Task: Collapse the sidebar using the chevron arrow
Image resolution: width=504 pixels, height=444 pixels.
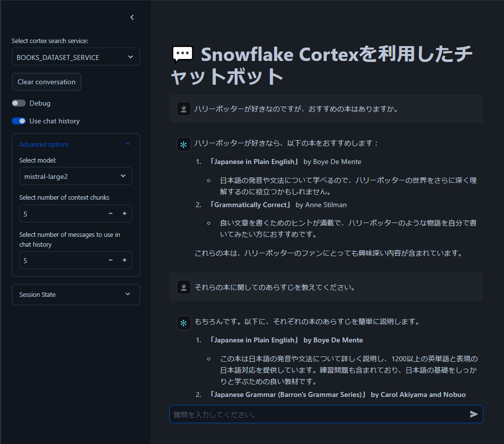Action: [132, 17]
